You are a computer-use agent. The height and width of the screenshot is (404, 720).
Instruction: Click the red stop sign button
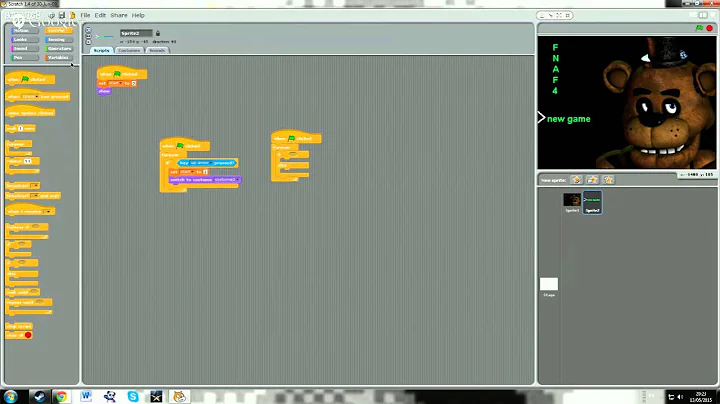pyautogui.click(x=709, y=28)
